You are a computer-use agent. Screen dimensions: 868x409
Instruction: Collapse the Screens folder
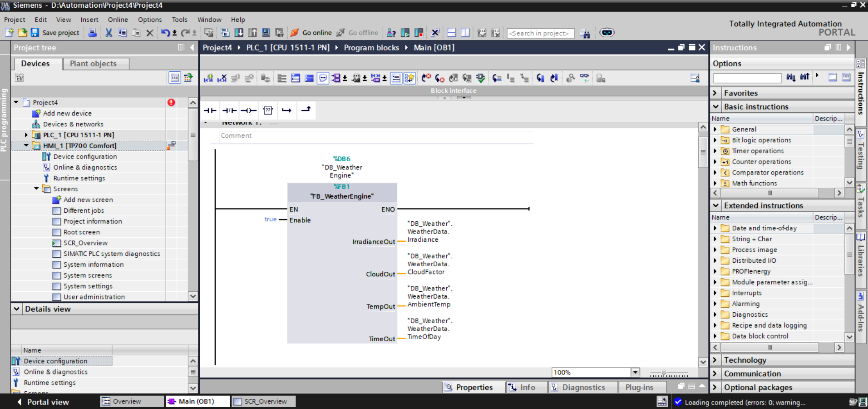(37, 189)
